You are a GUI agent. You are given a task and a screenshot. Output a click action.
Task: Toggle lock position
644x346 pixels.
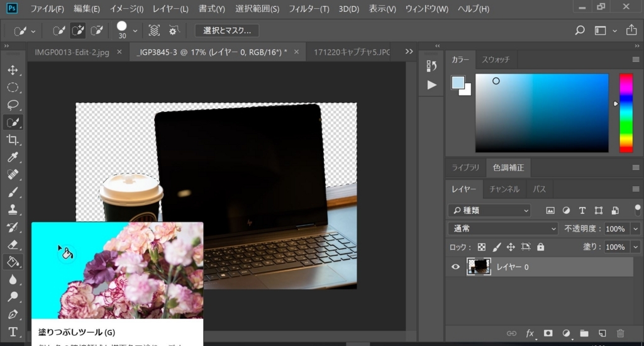(x=511, y=247)
